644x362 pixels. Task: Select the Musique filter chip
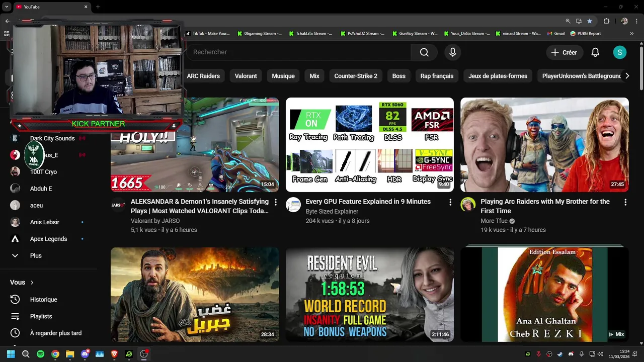coord(283,76)
